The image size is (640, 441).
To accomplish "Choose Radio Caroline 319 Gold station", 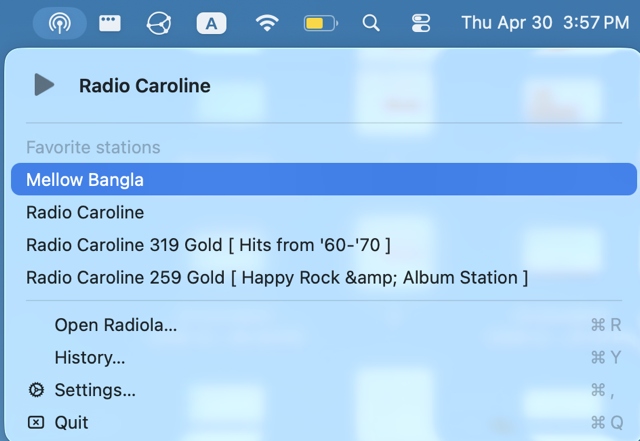I will 324,245.
